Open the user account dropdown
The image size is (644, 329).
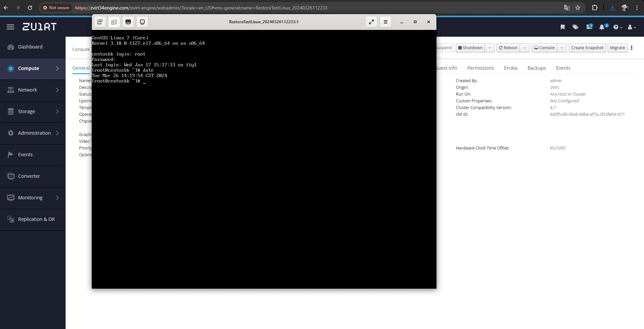point(632,27)
